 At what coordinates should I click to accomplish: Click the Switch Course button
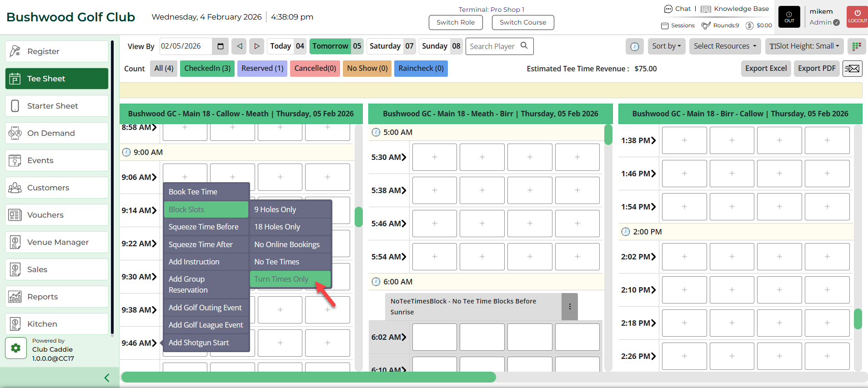(523, 22)
